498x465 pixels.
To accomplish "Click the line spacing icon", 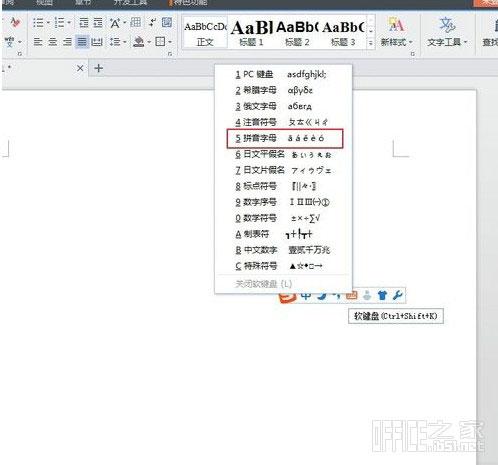I will 115,42.
